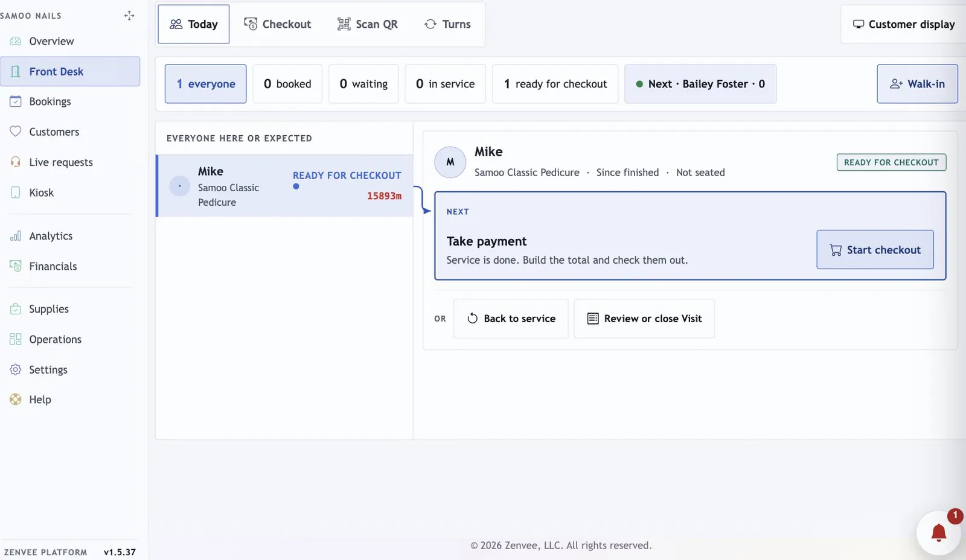Open the Customer display
The width and height of the screenshot is (966, 560).
pos(903,24)
